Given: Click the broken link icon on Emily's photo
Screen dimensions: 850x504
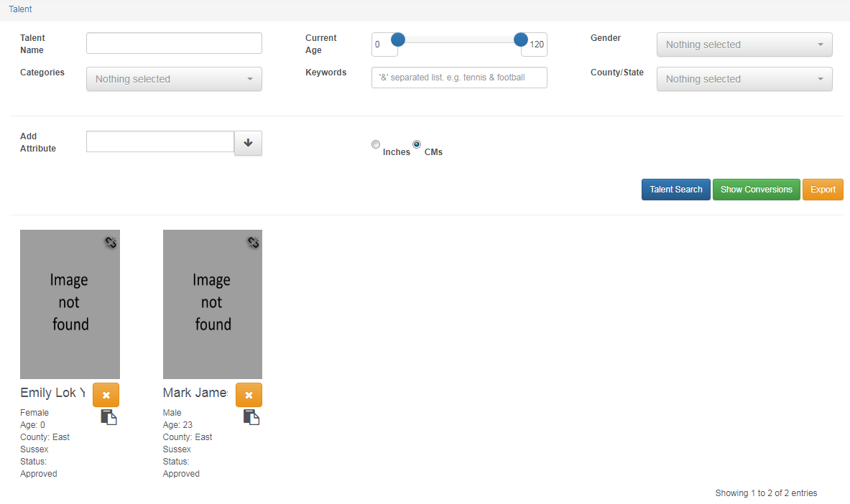Looking at the screenshot, I should pos(110,243).
